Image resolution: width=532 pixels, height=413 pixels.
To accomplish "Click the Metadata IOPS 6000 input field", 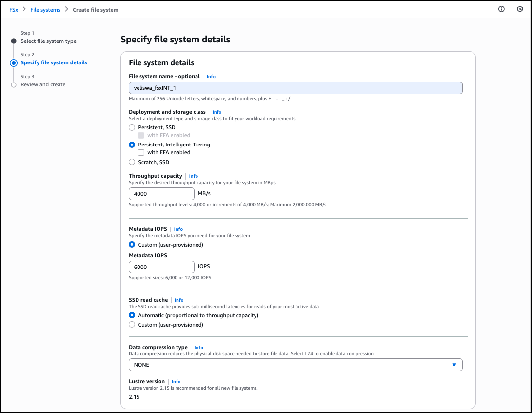I will (161, 267).
